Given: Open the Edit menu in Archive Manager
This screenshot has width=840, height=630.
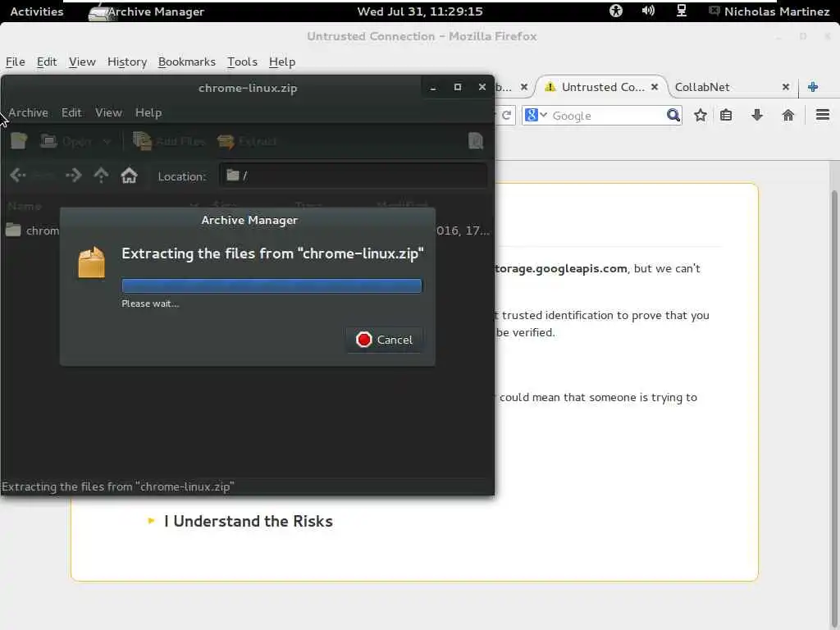Looking at the screenshot, I should [71, 112].
